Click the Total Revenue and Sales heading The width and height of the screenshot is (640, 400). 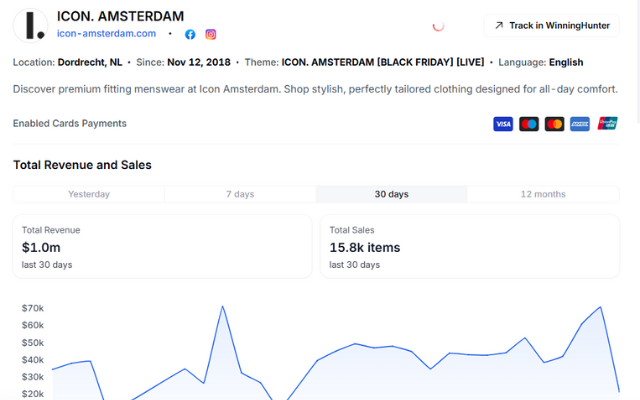point(82,165)
